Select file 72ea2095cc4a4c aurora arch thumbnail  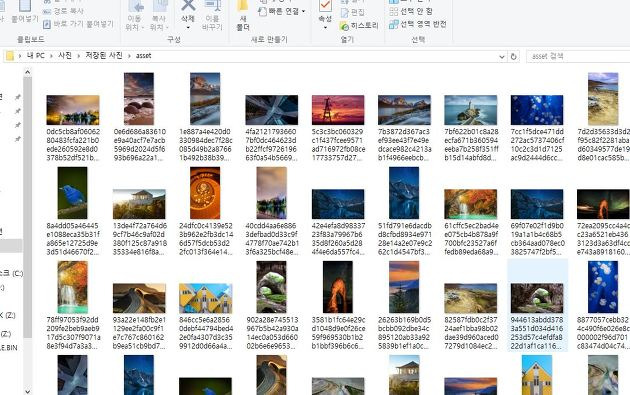(x=603, y=204)
